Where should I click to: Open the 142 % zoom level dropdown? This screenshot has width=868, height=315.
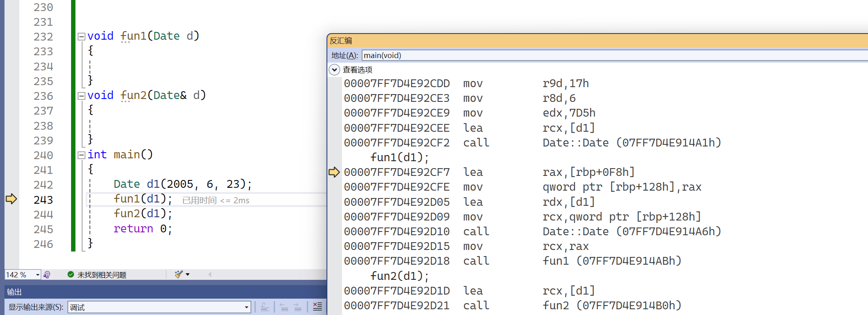click(x=38, y=275)
